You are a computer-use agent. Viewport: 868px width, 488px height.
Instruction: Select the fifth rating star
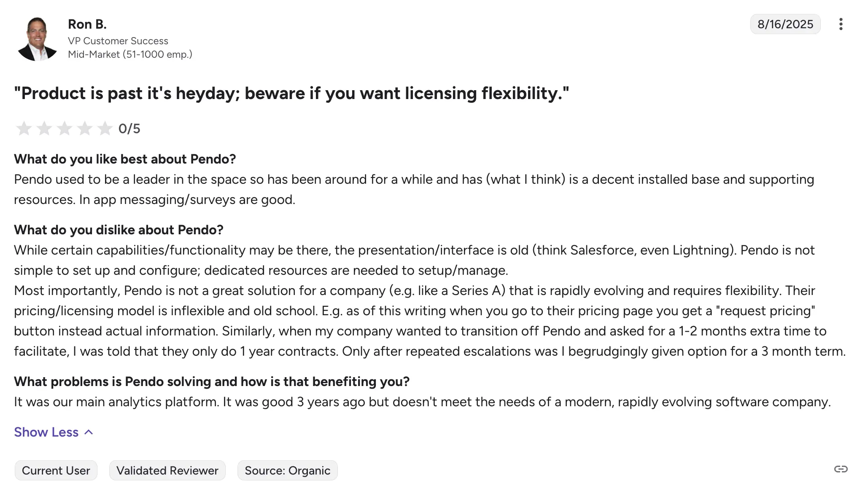pyautogui.click(x=105, y=128)
